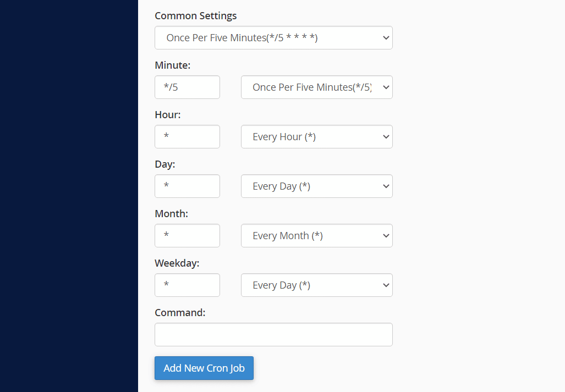The height and width of the screenshot is (392, 565).
Task: Click the empty Command input box
Action: (x=273, y=335)
